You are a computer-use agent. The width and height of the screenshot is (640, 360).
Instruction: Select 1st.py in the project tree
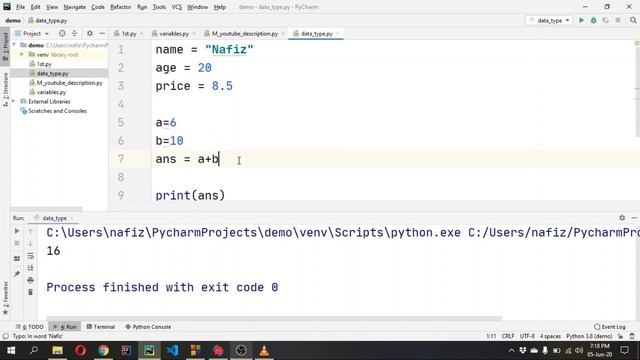(x=44, y=64)
